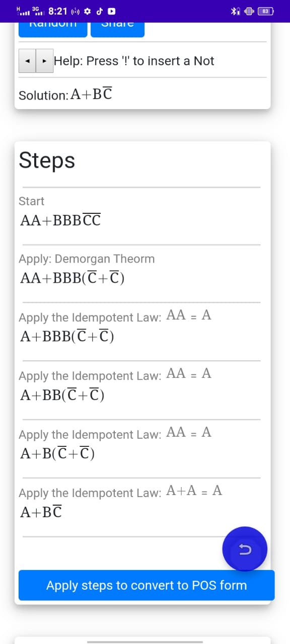
Task: Tap the vibrate mode icon in status bar
Action: tap(249, 11)
